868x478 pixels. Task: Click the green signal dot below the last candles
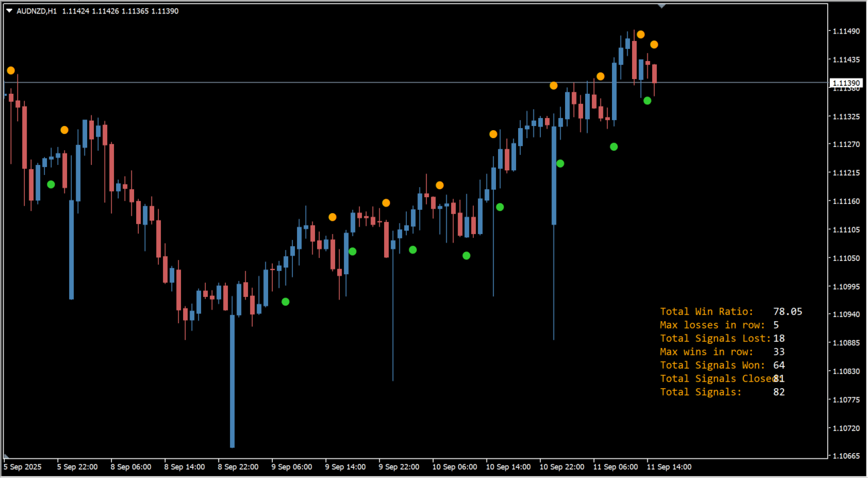(x=647, y=101)
